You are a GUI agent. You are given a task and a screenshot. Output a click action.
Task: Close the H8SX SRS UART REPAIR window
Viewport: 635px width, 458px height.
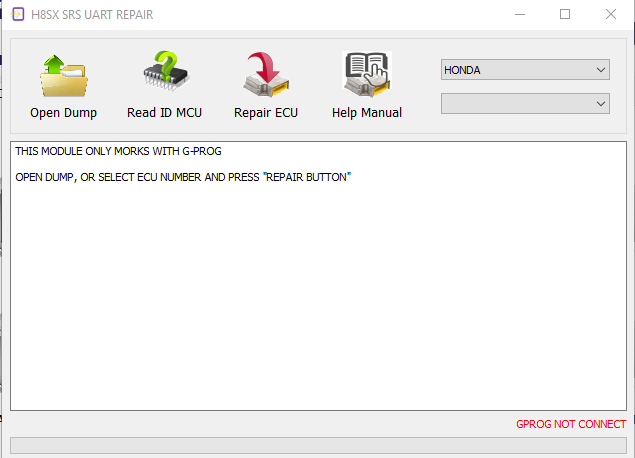click(x=611, y=15)
